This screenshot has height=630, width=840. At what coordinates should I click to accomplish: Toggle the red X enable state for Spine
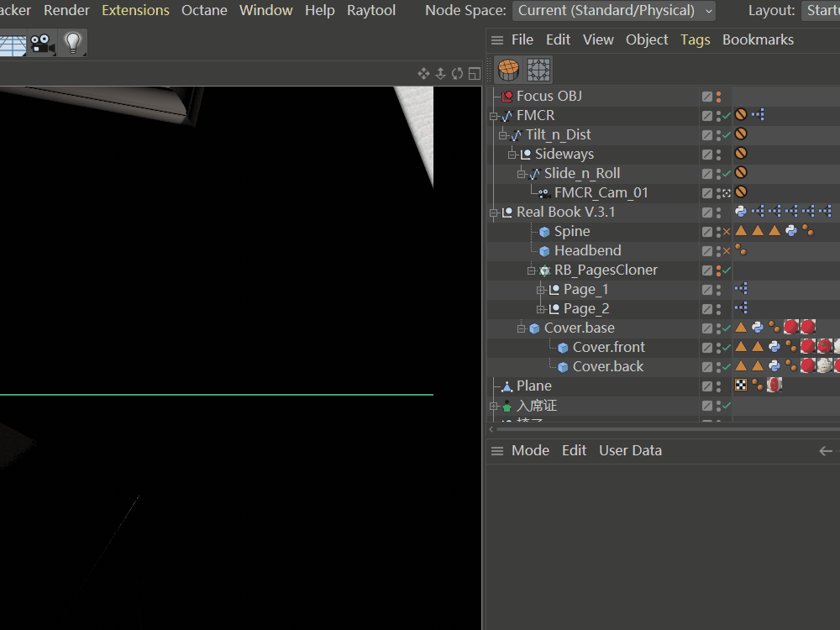727,232
